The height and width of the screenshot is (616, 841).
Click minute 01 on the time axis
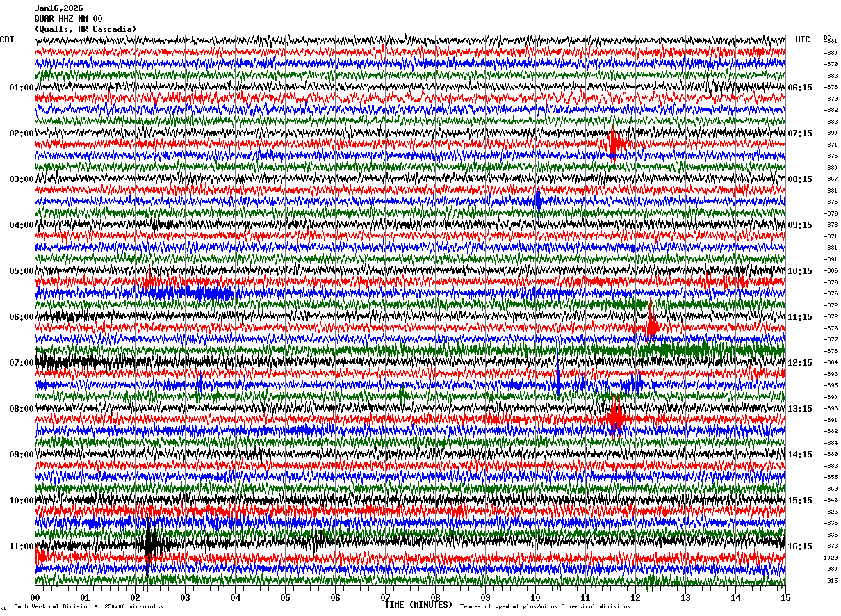click(x=85, y=597)
